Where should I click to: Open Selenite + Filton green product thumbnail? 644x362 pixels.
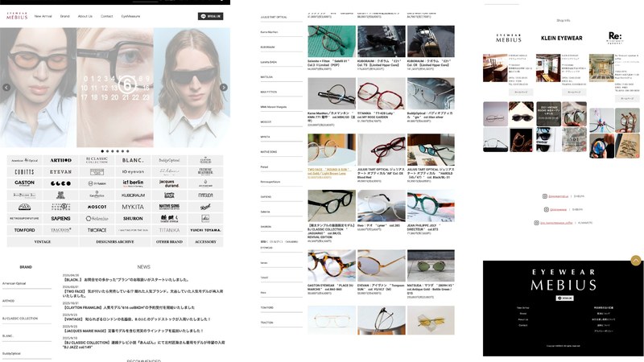coord(332,42)
